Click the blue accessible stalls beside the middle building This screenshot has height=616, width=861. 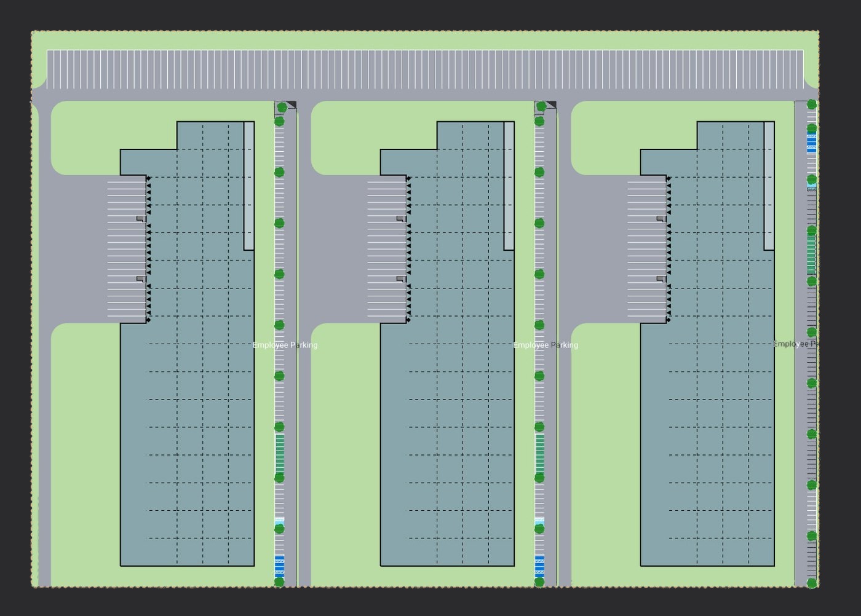coord(540,566)
